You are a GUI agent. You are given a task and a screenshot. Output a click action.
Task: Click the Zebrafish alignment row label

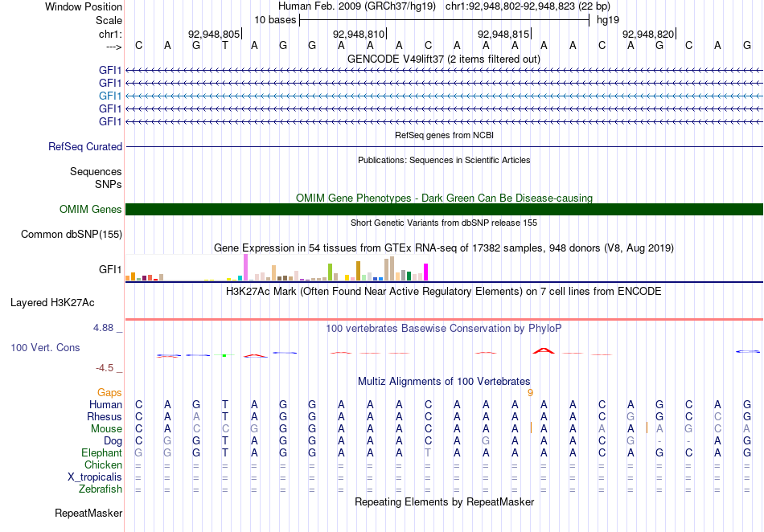(x=101, y=489)
